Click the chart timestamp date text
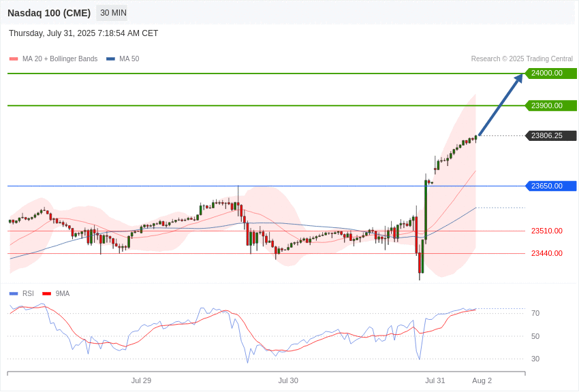The image size is (579, 392). tap(84, 33)
